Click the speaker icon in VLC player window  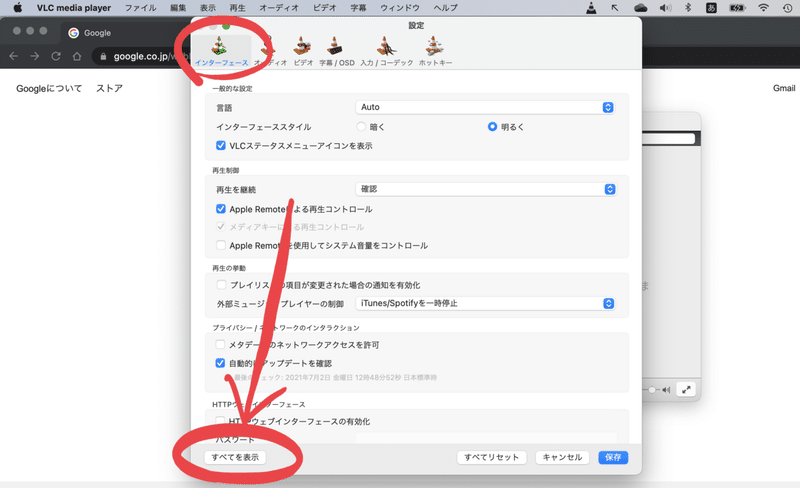666,390
